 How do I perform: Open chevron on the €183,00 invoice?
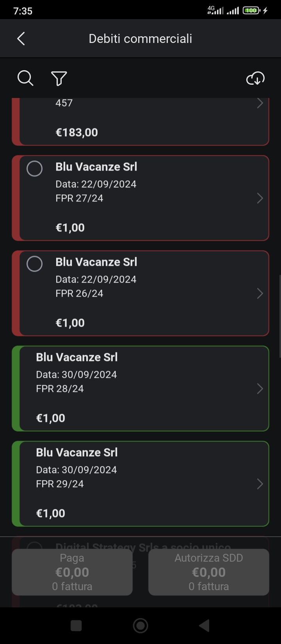pyautogui.click(x=260, y=103)
